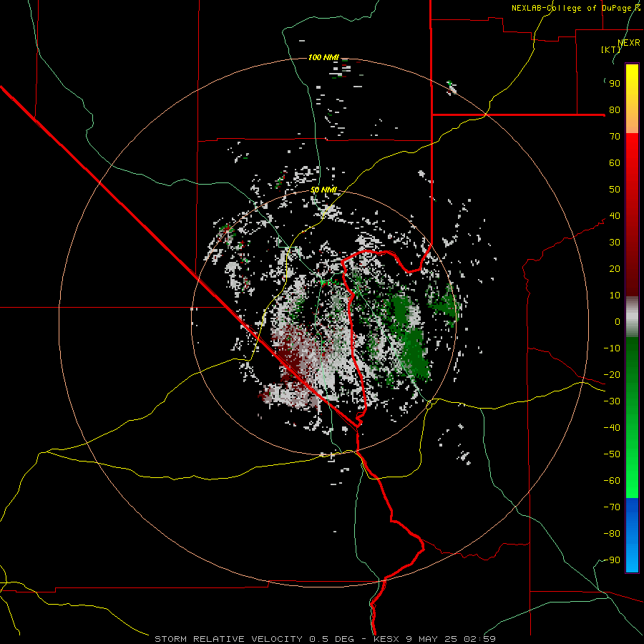Click the "0.5 DEG" elevation angle text
644x644 pixels.
(x=331, y=639)
